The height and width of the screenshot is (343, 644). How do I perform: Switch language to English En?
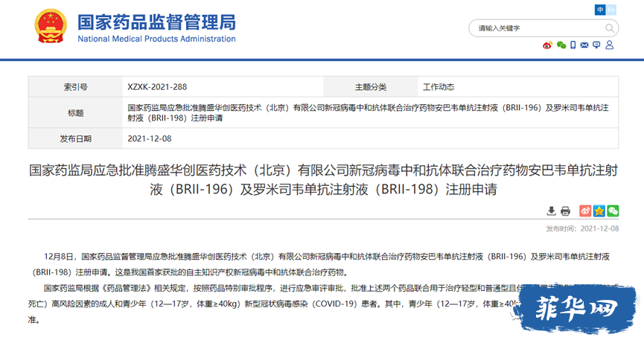click(x=611, y=10)
